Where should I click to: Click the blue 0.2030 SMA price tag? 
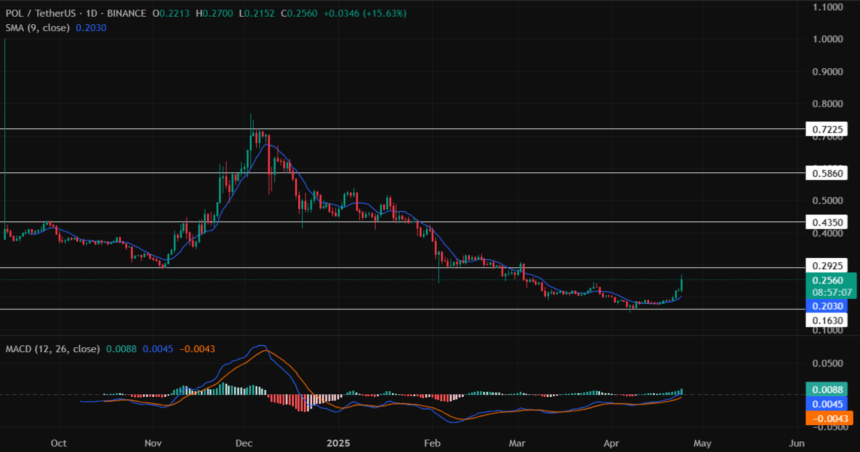[826, 306]
